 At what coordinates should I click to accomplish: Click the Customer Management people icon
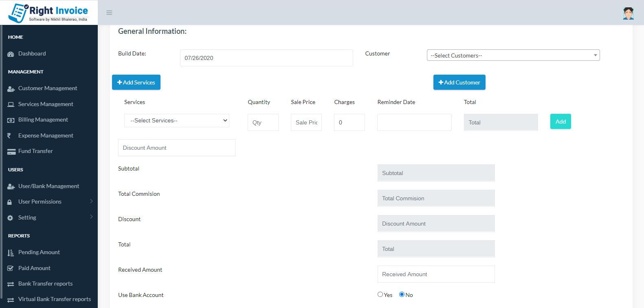click(x=11, y=89)
